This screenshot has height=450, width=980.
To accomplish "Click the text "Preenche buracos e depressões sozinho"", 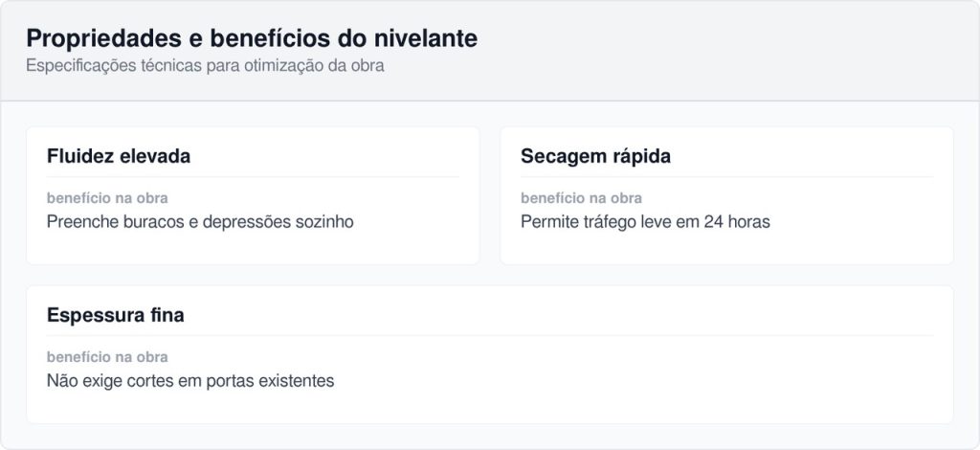I will coord(200,222).
